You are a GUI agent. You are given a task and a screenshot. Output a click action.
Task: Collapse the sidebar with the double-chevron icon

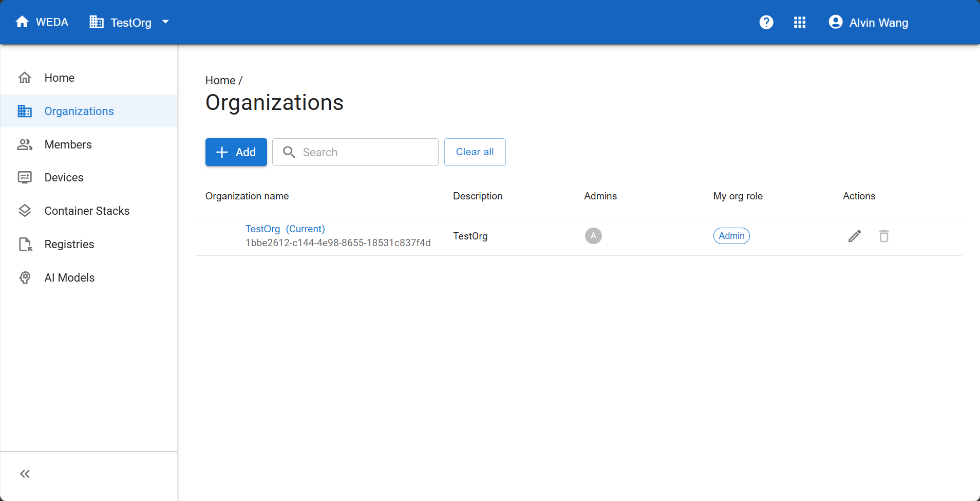pyautogui.click(x=25, y=474)
